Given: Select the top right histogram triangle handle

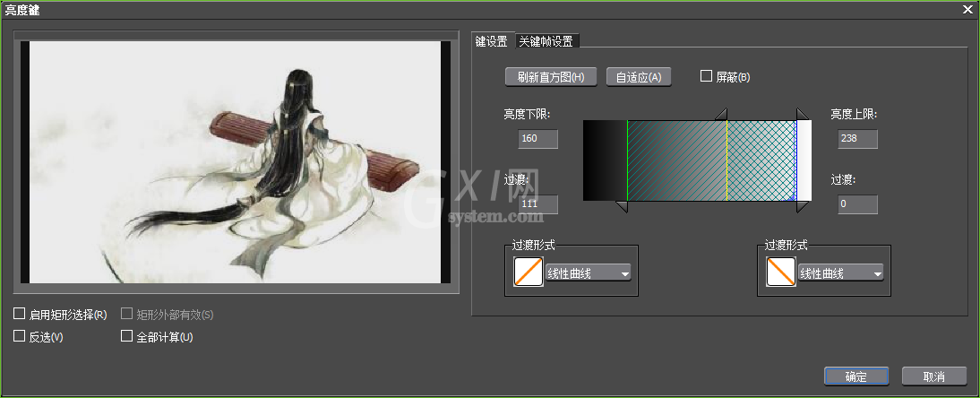Looking at the screenshot, I should 803,113.
